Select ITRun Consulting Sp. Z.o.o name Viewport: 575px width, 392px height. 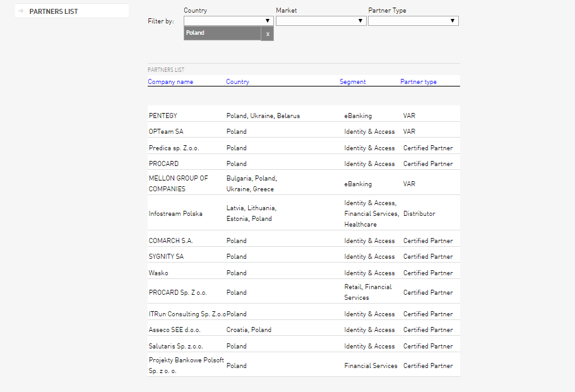click(187, 314)
